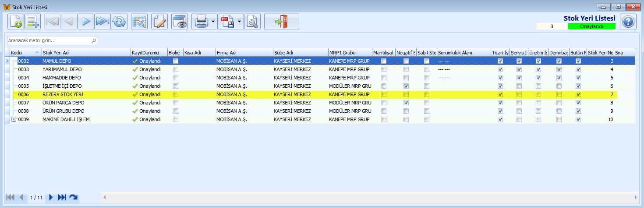Viewport: 644px width, 208px height.
Task: Open the PDF export dropdown arrow
Action: [240, 22]
